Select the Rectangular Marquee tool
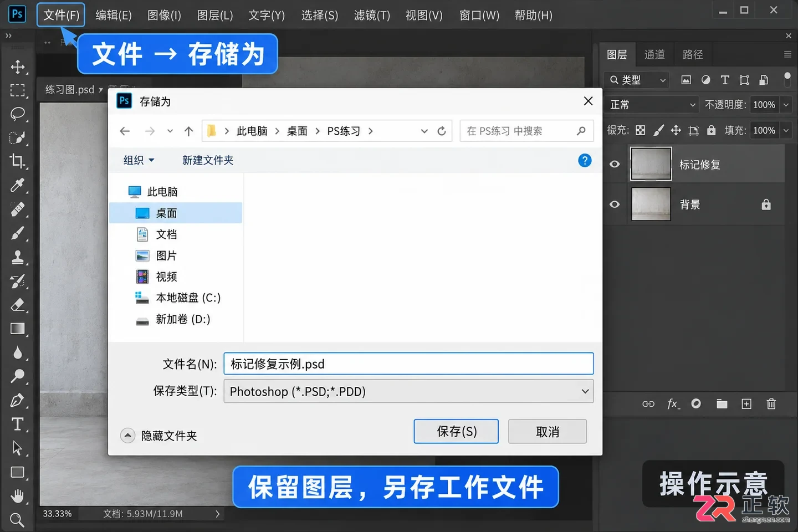The height and width of the screenshot is (532, 798). (x=18, y=90)
